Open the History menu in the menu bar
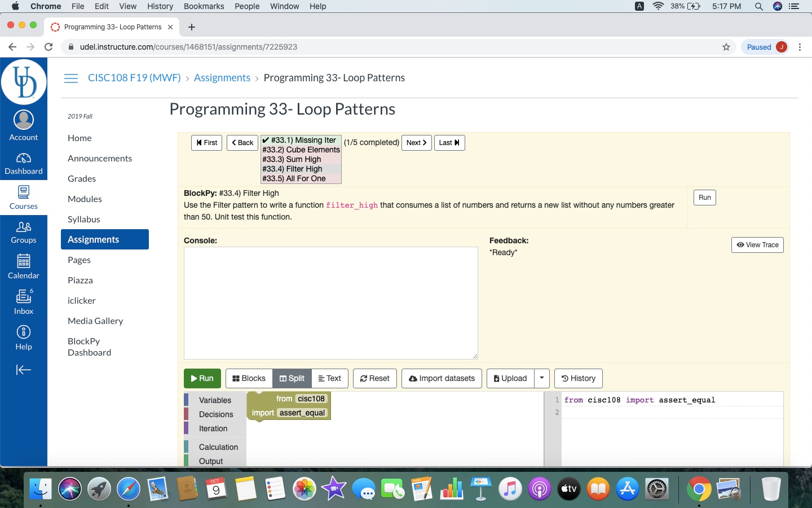This screenshot has height=508, width=812. click(160, 6)
